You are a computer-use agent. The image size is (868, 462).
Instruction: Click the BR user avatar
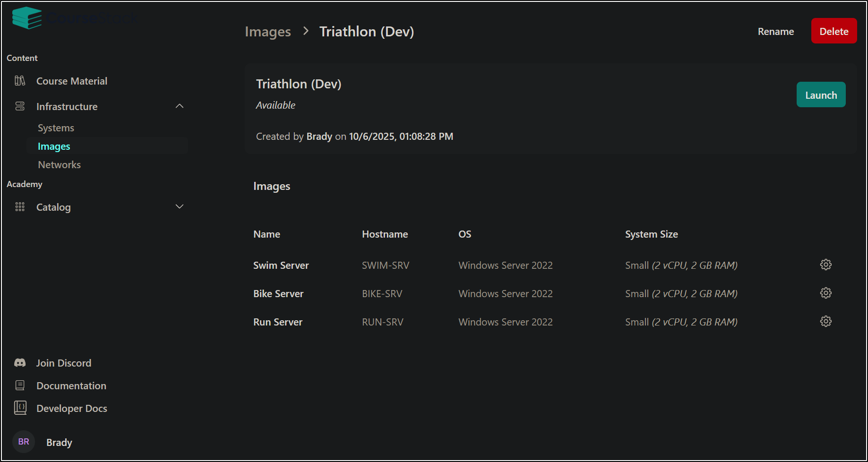(x=24, y=442)
